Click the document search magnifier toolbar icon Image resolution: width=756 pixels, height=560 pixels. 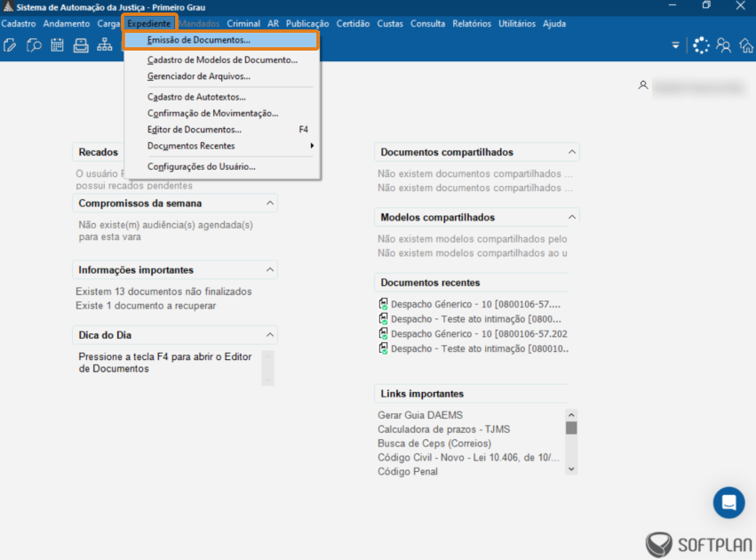[33, 45]
